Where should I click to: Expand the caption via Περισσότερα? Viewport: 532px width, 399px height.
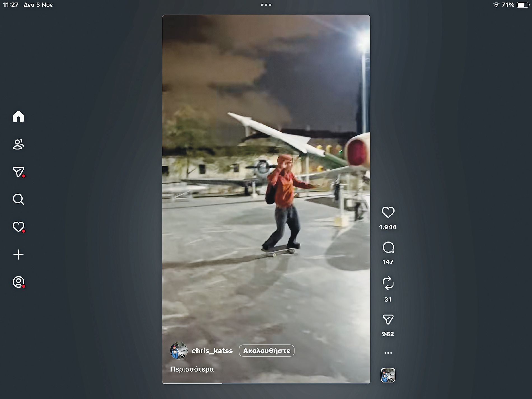point(192,369)
